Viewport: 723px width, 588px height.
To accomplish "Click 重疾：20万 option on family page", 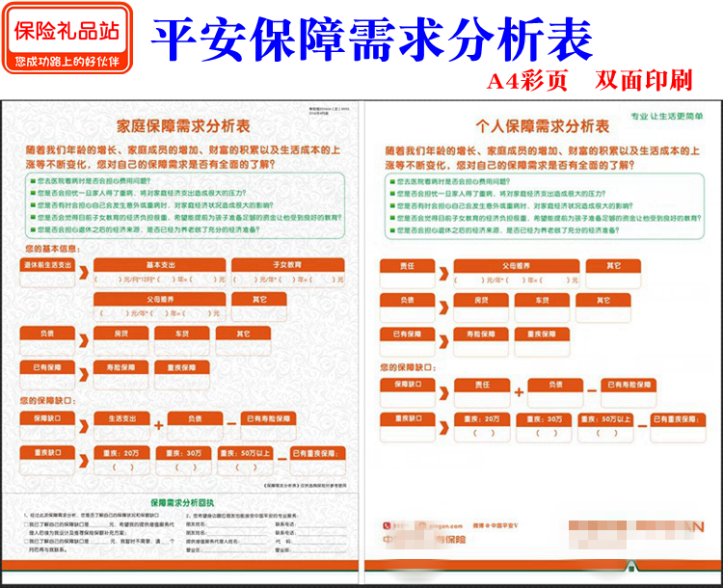I will [x=121, y=461].
